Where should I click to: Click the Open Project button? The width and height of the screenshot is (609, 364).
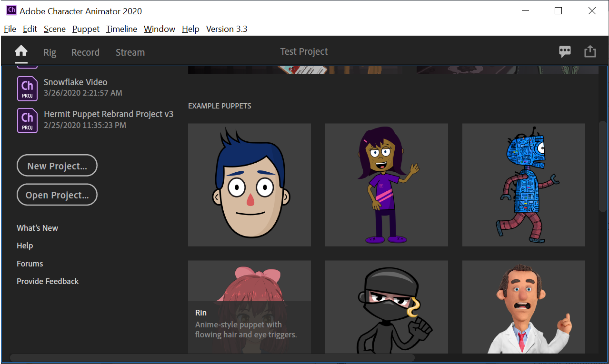[x=57, y=195]
